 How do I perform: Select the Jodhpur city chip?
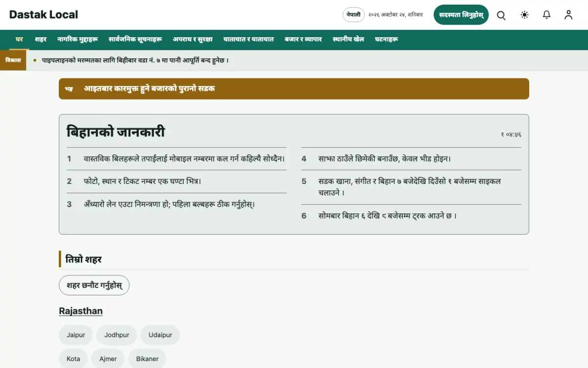coord(117,335)
